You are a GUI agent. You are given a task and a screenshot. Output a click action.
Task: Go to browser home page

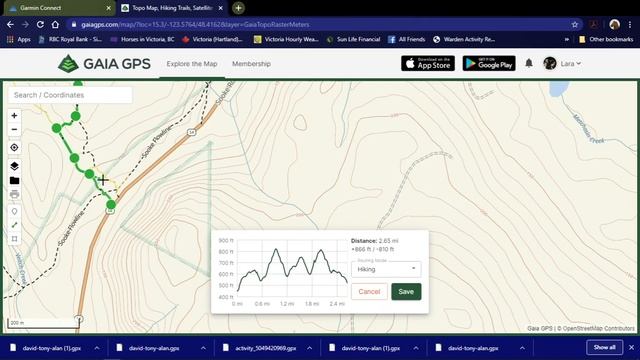[x=55, y=24]
